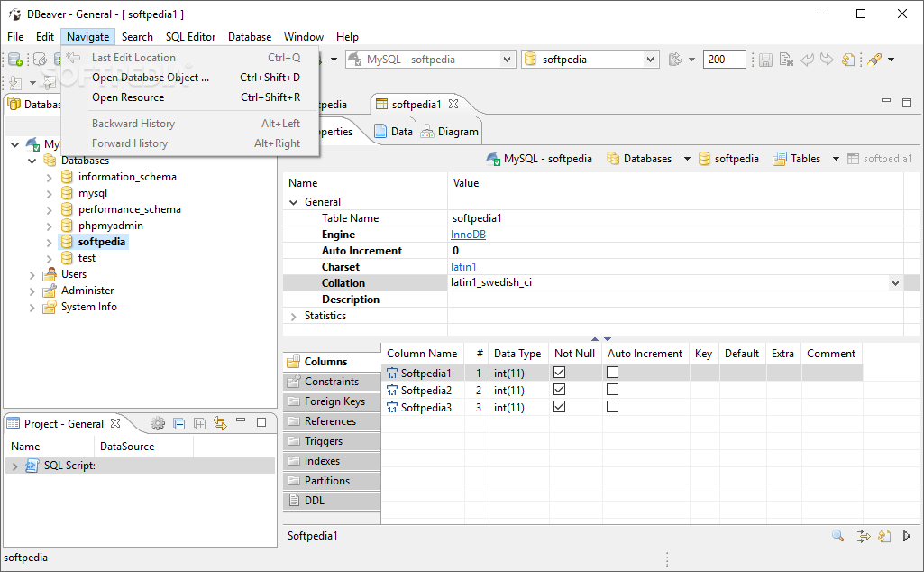
Task: Choose Open Resource menu entry
Action: 190,97
